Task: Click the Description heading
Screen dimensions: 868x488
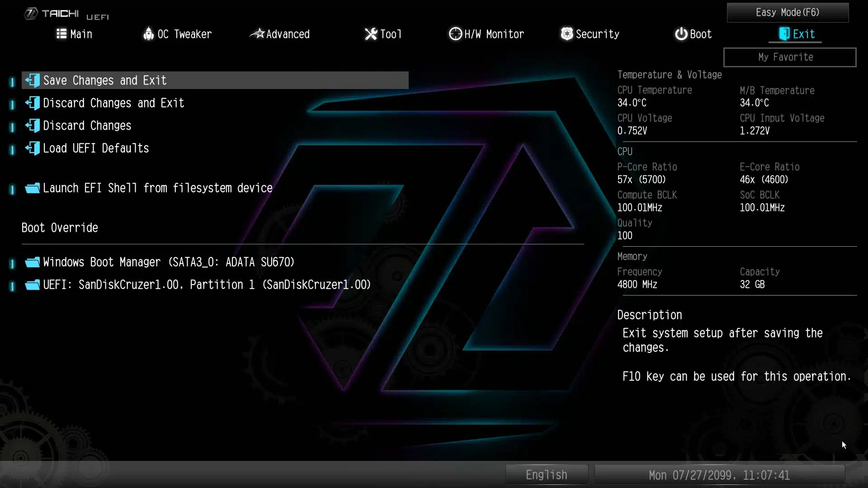Action: point(650,315)
